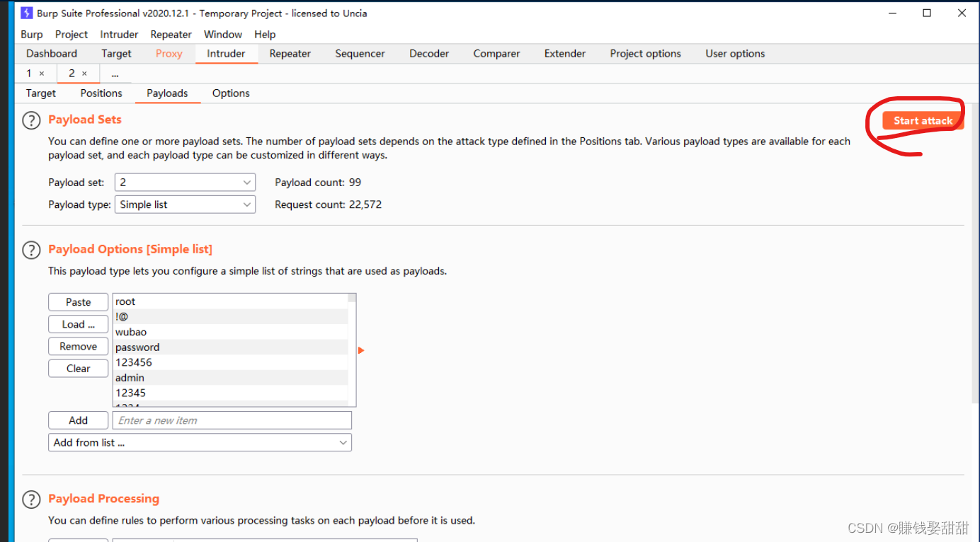Select the admin payload entry

click(231, 378)
